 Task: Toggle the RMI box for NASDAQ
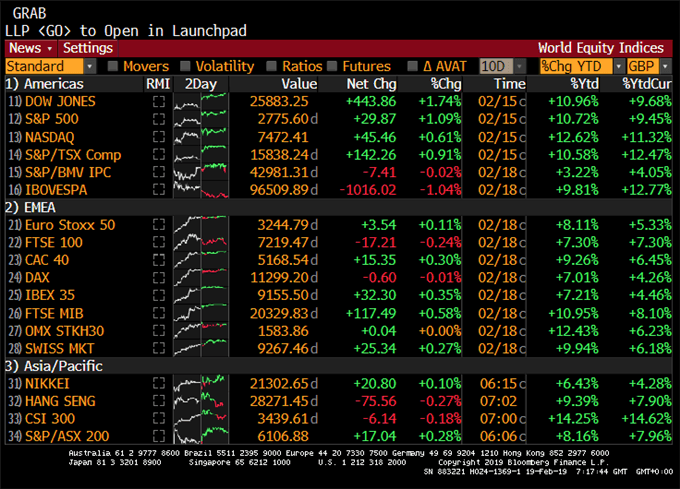tap(159, 137)
